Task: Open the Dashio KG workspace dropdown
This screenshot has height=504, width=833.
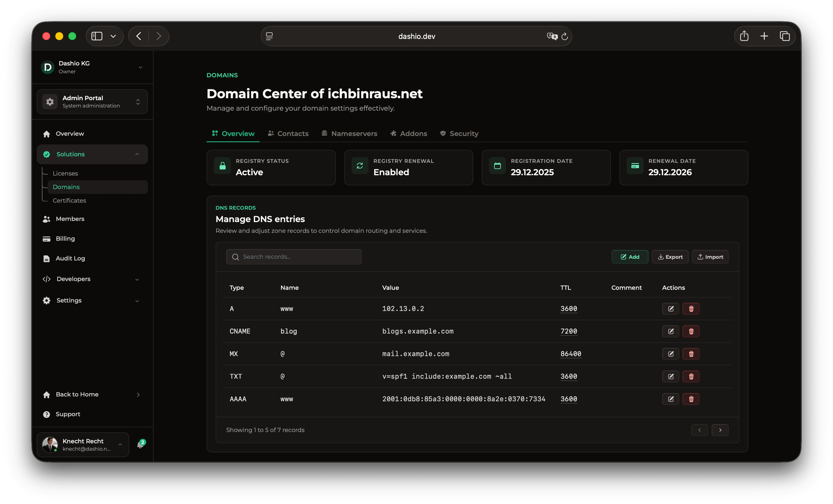Action: point(141,67)
